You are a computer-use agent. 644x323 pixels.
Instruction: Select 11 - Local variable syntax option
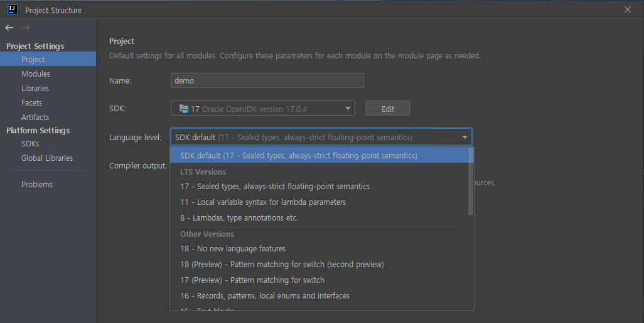319,202
